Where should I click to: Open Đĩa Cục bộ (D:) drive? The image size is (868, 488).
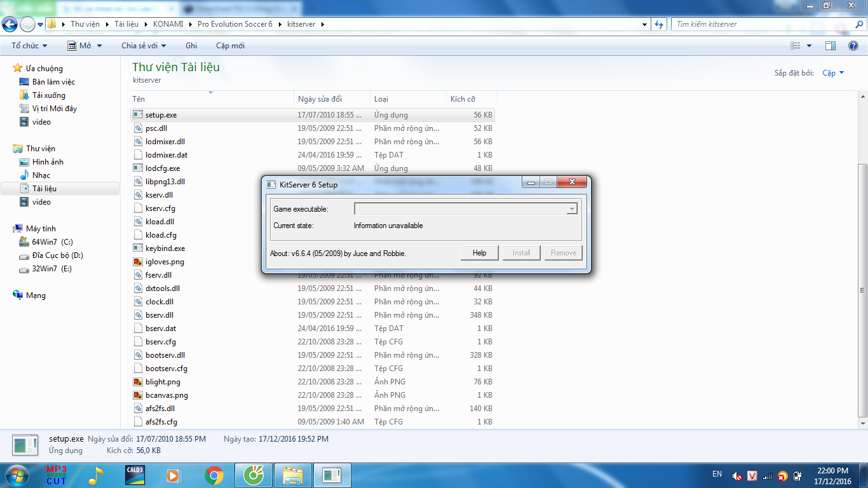click(x=57, y=255)
